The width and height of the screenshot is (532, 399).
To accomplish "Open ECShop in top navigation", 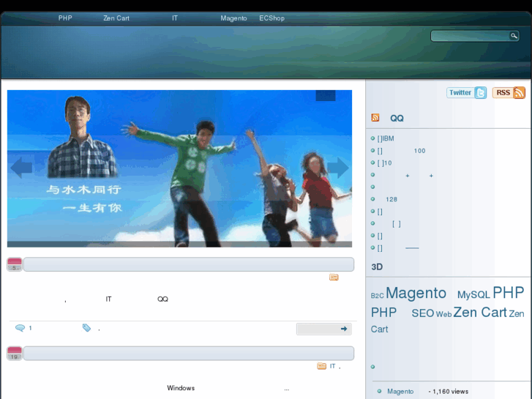I will coord(271,18).
